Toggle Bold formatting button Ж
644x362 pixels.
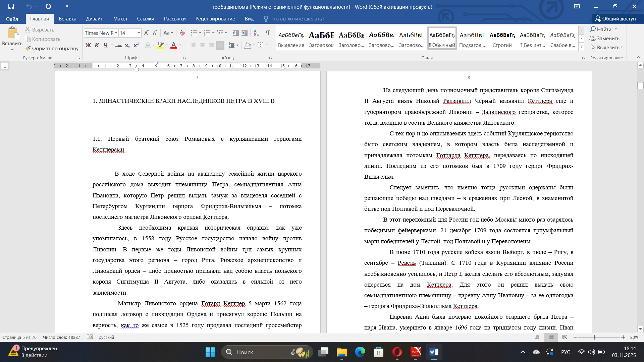click(88, 45)
